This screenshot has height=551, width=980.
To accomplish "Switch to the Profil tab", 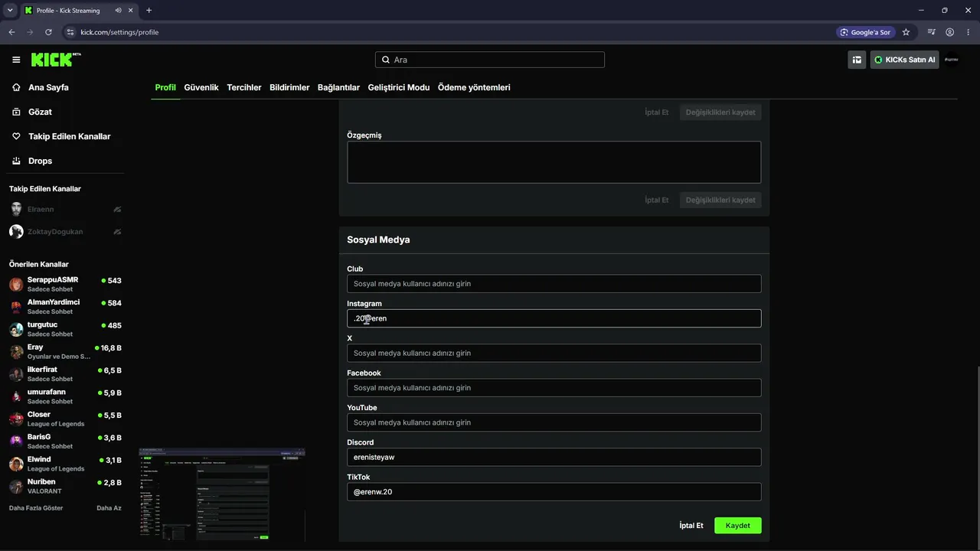I will coord(165,87).
